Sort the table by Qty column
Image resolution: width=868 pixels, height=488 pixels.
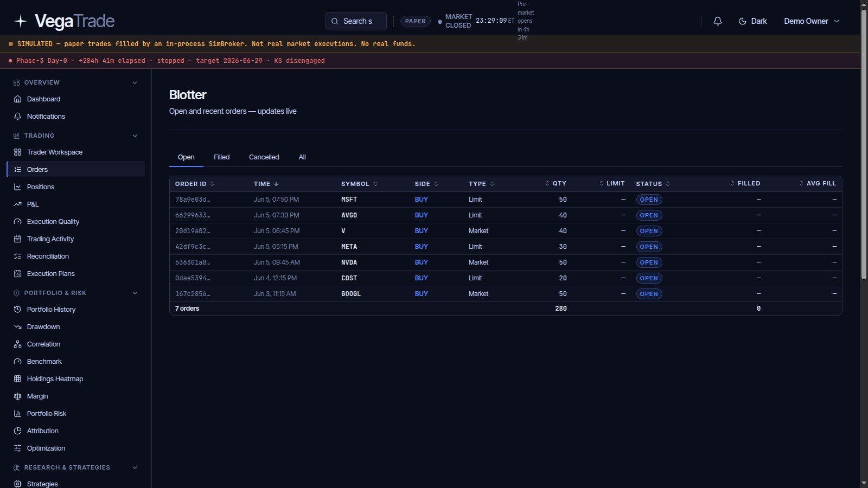click(556, 184)
